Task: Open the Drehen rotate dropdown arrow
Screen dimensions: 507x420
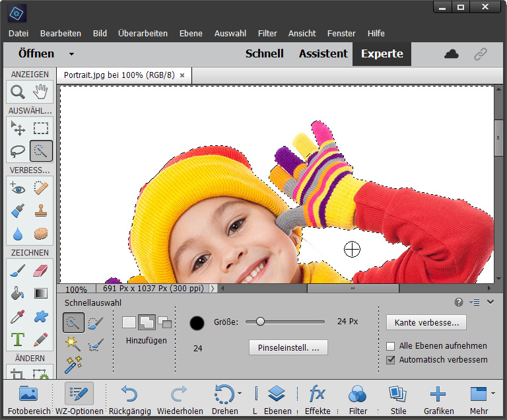Action: [x=239, y=394]
